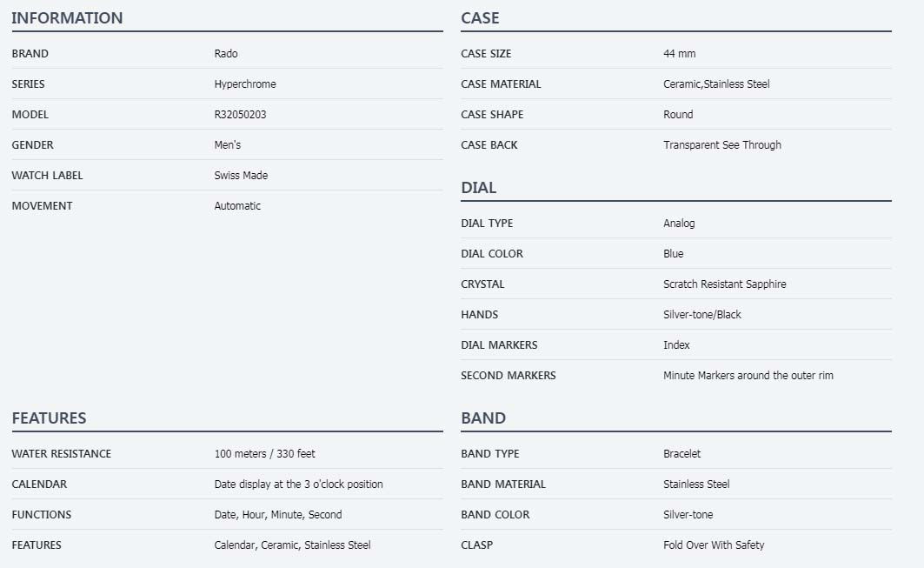Image resolution: width=924 pixels, height=568 pixels.
Task: Click the Swiss Made watch label value
Action: coord(241,176)
